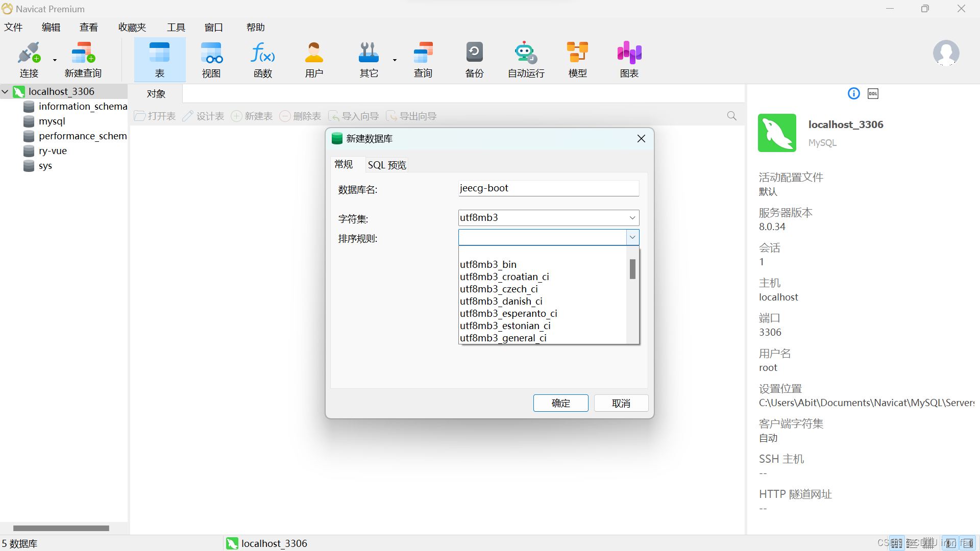Open the Model (模型) toolbar icon
The height and width of the screenshot is (551, 980).
[578, 60]
